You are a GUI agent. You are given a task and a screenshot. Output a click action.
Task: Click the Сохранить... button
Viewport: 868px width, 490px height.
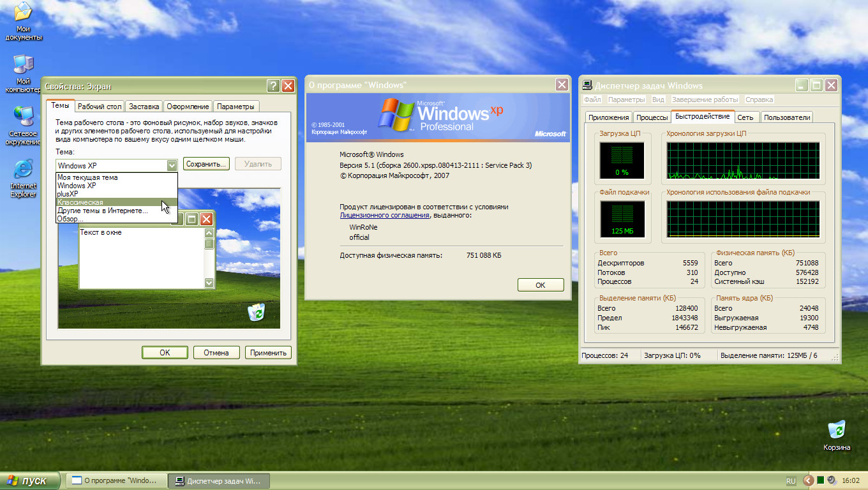point(207,164)
